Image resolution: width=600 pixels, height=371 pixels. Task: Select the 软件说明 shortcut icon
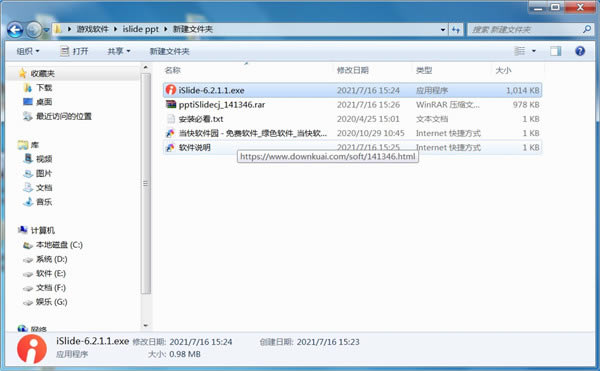[170, 147]
